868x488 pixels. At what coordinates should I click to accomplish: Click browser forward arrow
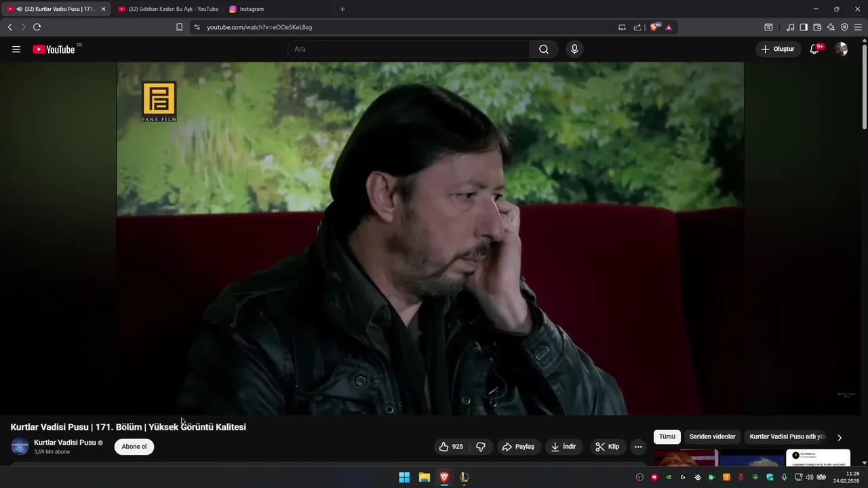click(23, 27)
